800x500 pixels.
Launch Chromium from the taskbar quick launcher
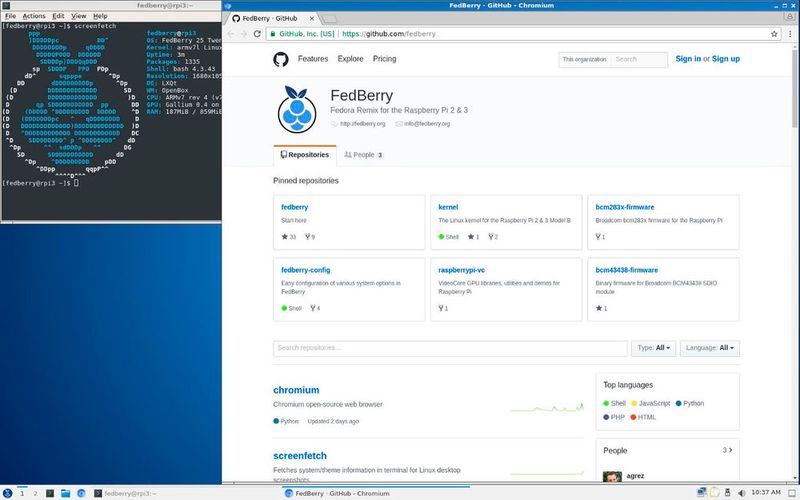pos(81,493)
